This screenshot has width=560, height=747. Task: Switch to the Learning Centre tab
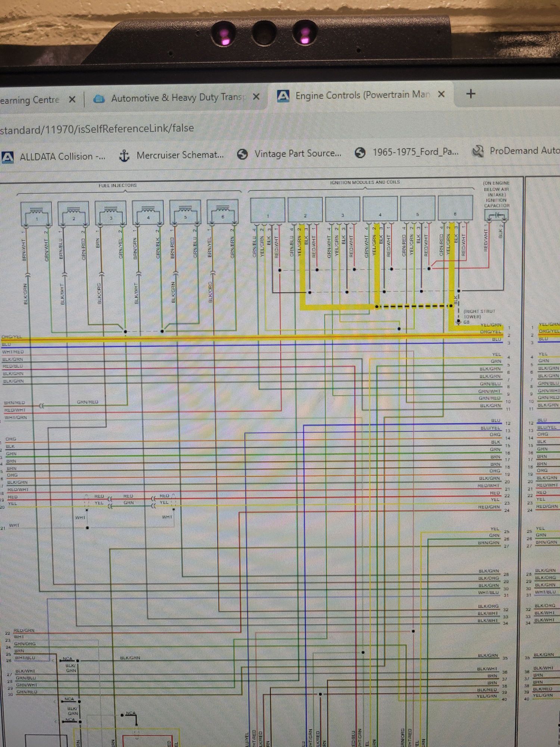[30, 100]
